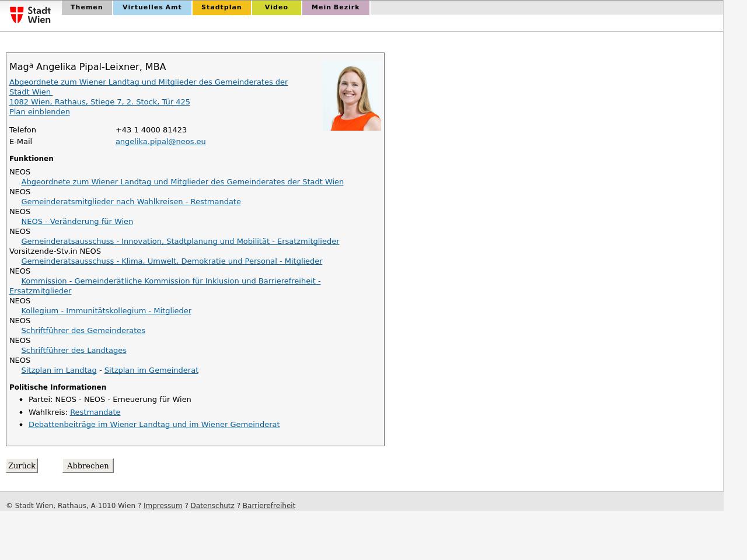
Task: Click the Politische Informationen heading
Action: (58, 387)
